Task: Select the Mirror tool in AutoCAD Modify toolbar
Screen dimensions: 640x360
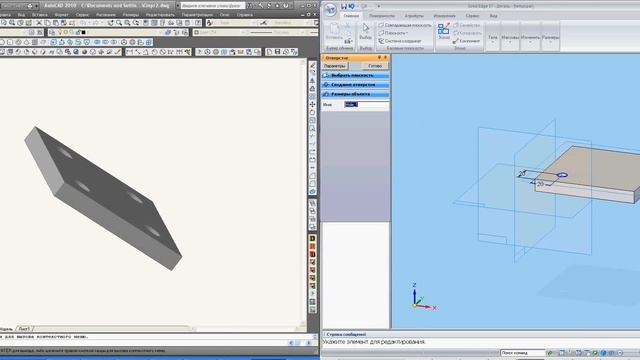Action: click(313, 81)
